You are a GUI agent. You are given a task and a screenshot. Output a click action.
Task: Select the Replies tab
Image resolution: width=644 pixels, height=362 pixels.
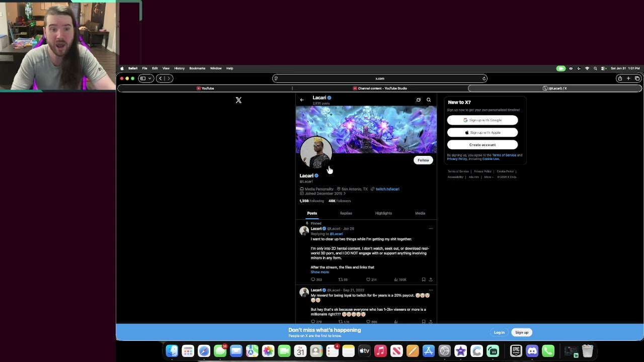(346, 213)
